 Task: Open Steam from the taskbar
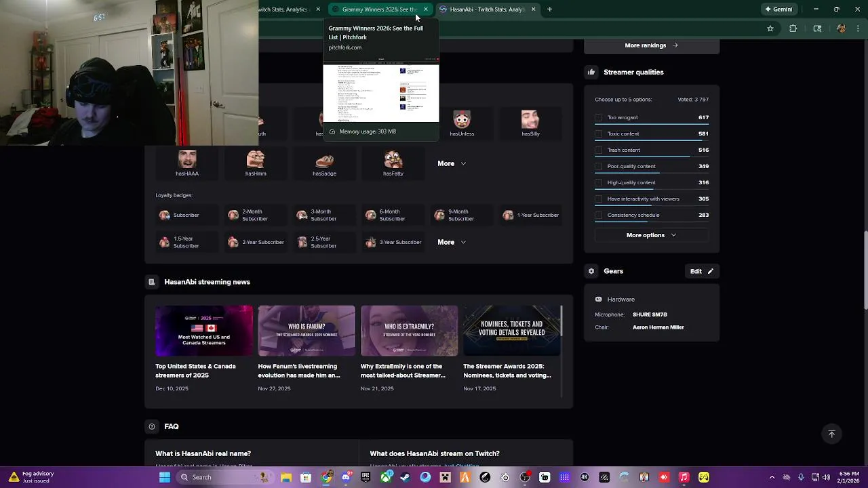click(x=406, y=477)
